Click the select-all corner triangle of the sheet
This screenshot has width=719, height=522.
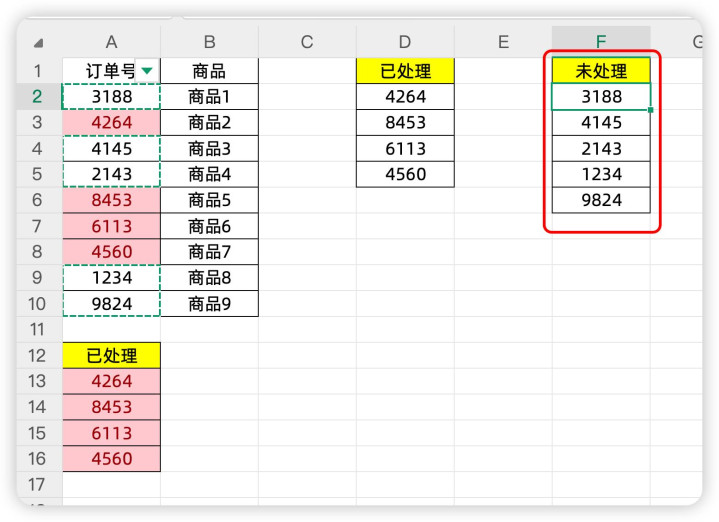39,43
